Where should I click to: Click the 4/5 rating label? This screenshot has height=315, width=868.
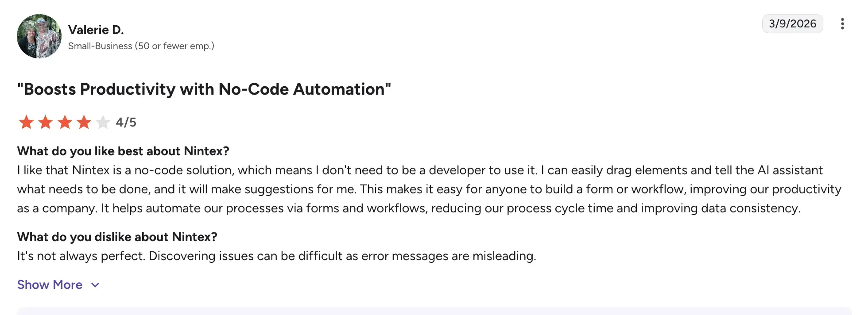coord(125,122)
